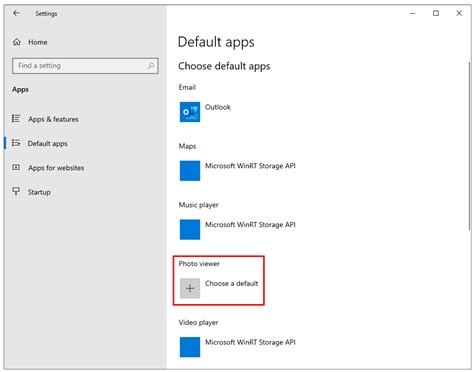Click the Email category label

click(187, 87)
